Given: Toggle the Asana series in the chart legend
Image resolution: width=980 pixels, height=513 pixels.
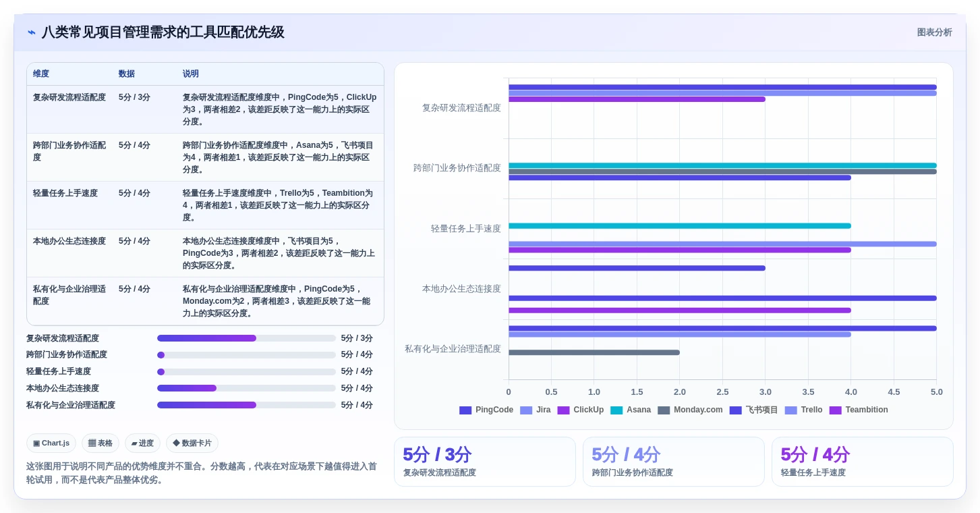Looking at the screenshot, I should [x=631, y=410].
